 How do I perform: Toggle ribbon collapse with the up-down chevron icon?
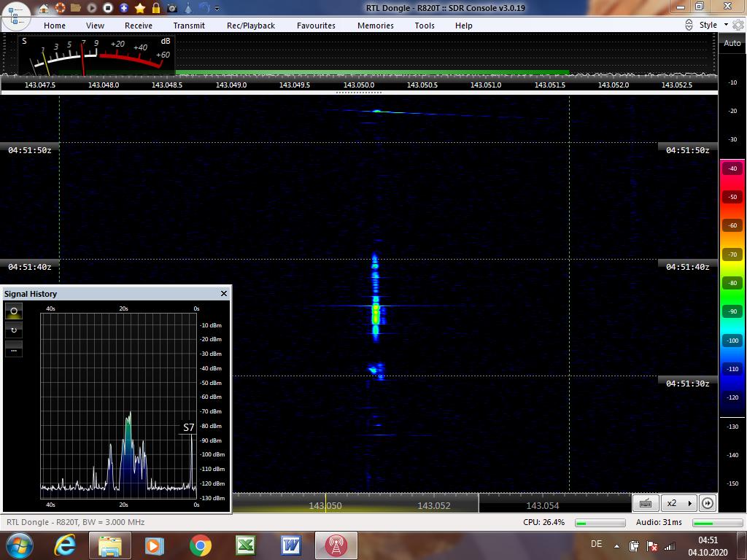[x=689, y=26]
